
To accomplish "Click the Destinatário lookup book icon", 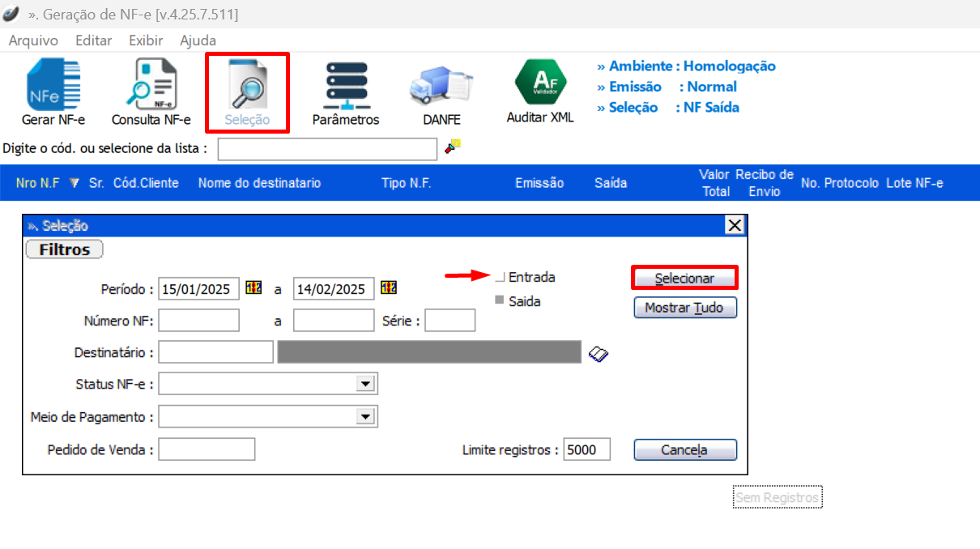I will [599, 353].
